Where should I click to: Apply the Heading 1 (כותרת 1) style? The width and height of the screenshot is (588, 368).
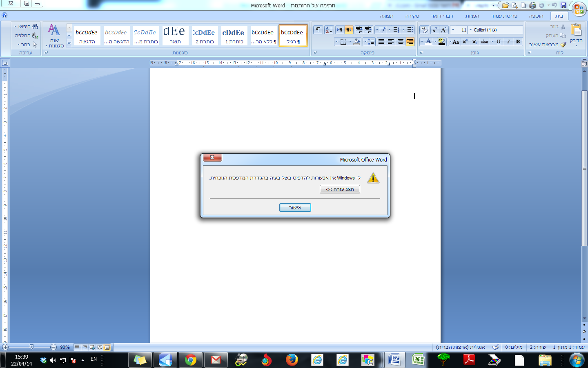click(234, 36)
